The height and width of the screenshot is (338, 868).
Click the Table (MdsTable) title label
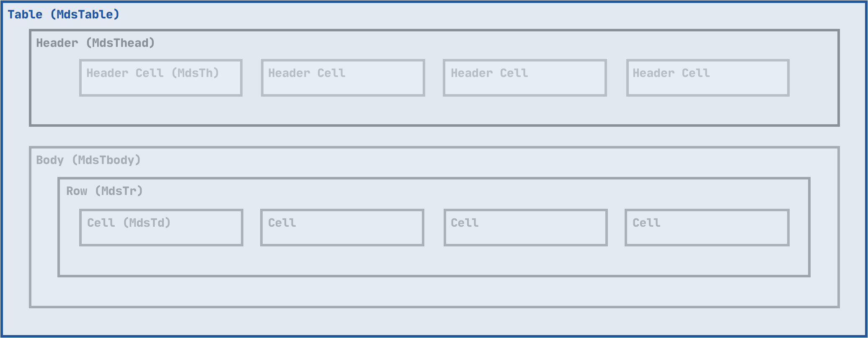(x=63, y=15)
